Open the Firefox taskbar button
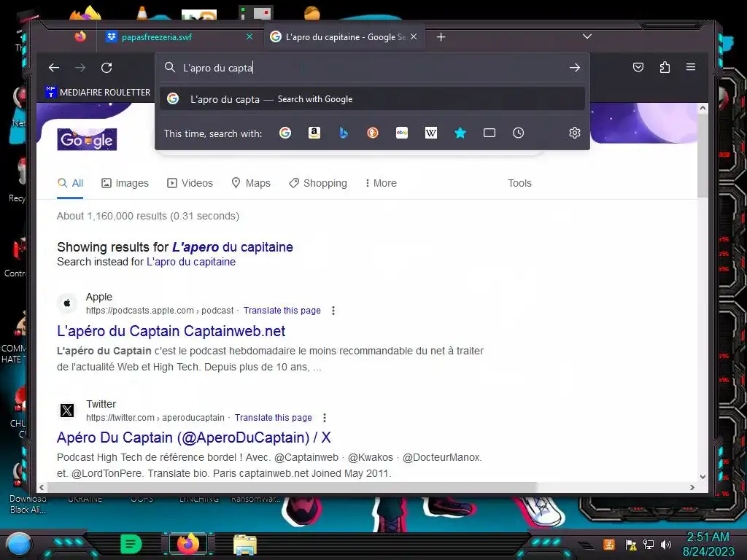This screenshot has height=560, width=747. pos(188,544)
